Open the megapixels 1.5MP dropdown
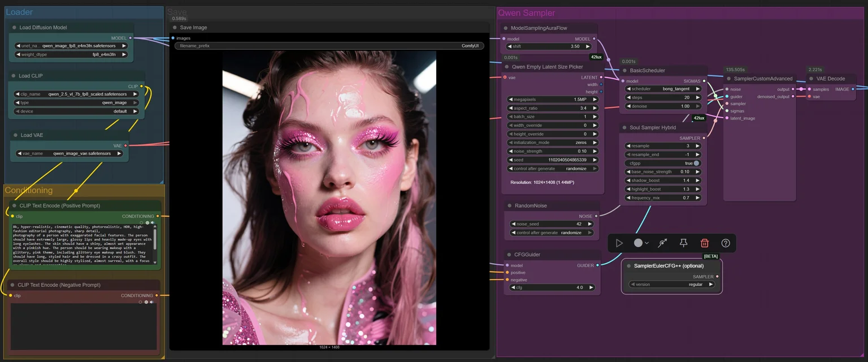 pos(553,99)
